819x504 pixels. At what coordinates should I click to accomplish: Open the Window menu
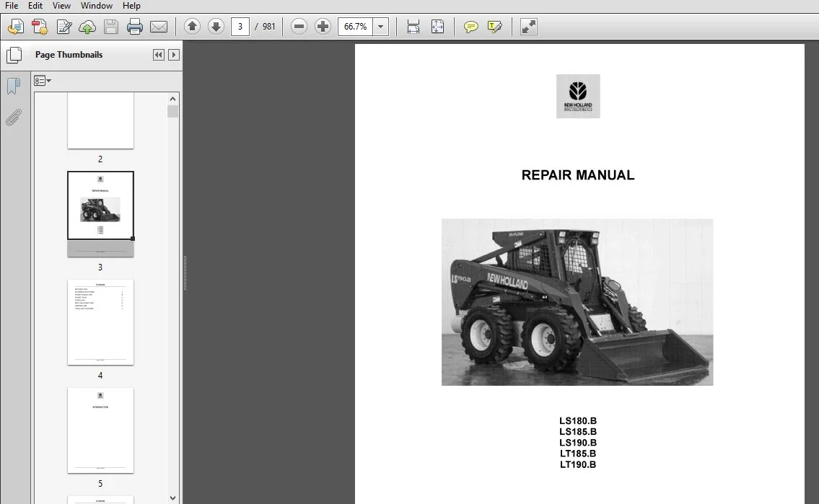click(x=96, y=6)
